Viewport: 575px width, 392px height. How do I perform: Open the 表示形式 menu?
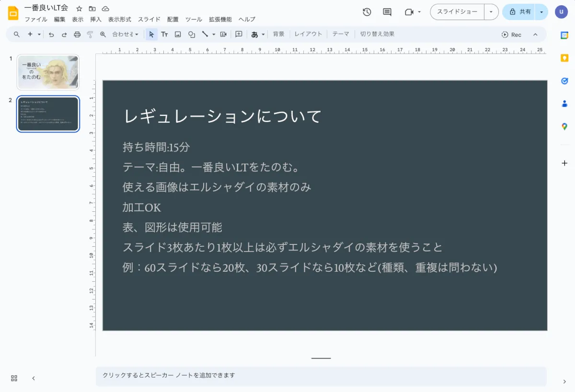119,20
